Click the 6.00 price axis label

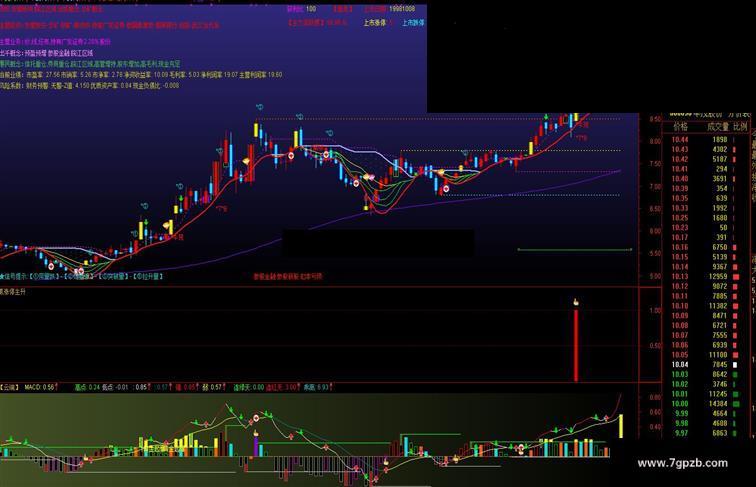655,231
